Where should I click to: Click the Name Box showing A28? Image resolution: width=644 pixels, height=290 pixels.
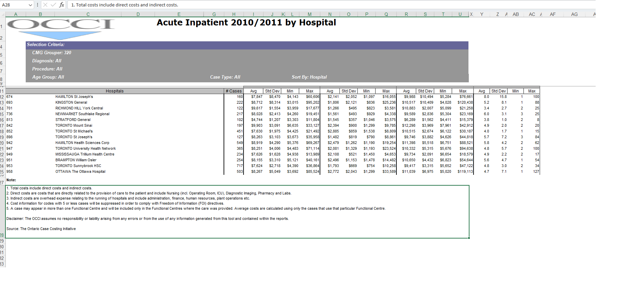click(x=14, y=5)
